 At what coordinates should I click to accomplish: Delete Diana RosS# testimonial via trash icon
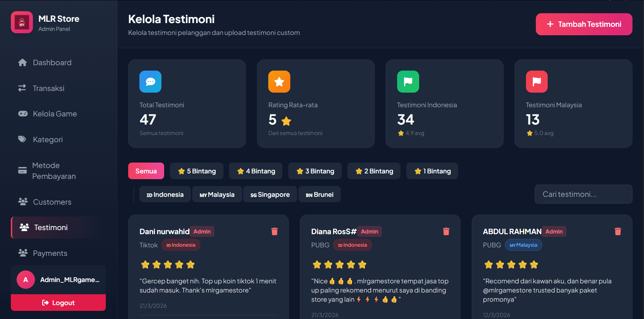pos(446,231)
